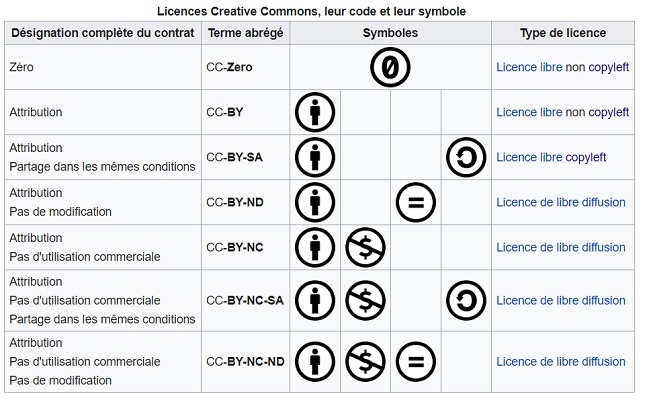The image size is (647, 400).
Task: Click the Attribution icon in the CC-BY row
Action: pyautogui.click(x=315, y=112)
